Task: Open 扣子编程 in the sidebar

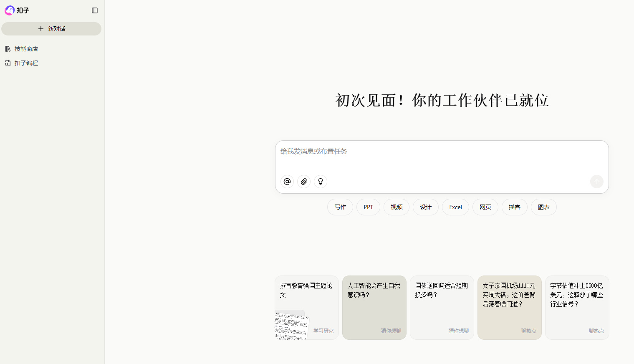Action: 26,63
